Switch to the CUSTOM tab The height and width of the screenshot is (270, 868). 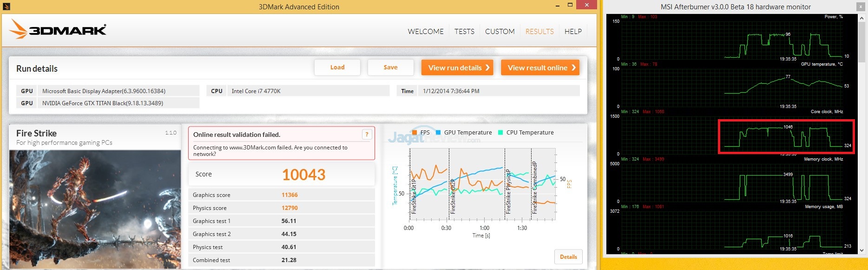(x=500, y=32)
